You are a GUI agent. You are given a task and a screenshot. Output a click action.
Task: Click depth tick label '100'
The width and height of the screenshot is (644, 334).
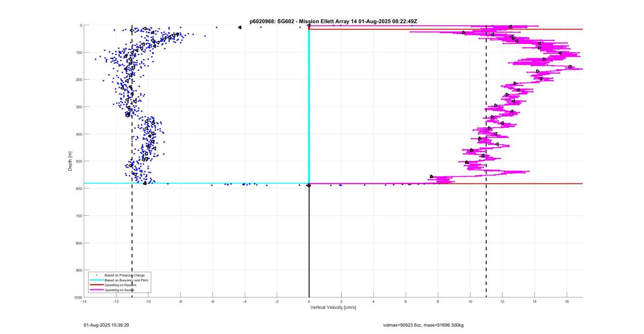click(x=78, y=53)
